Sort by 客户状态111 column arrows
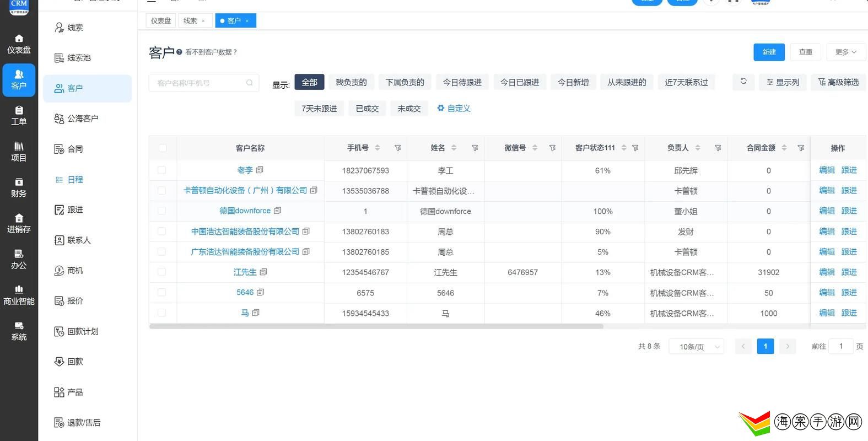 (x=624, y=148)
